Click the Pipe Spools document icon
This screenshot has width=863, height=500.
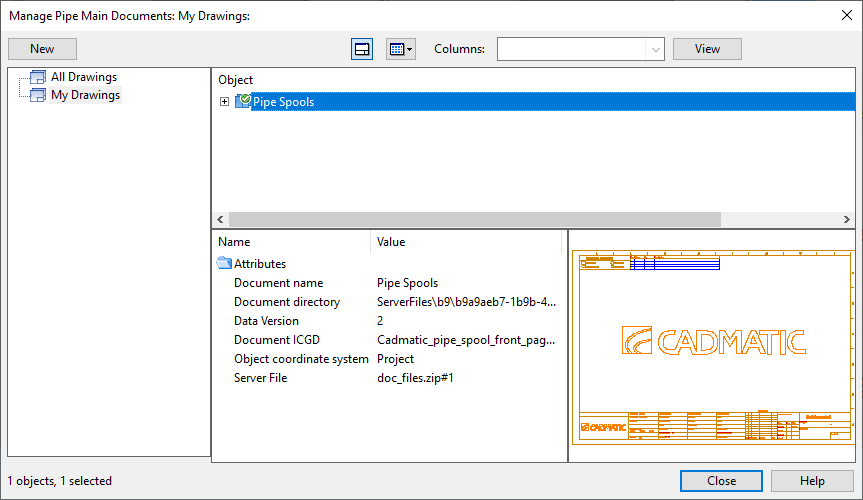[x=243, y=101]
